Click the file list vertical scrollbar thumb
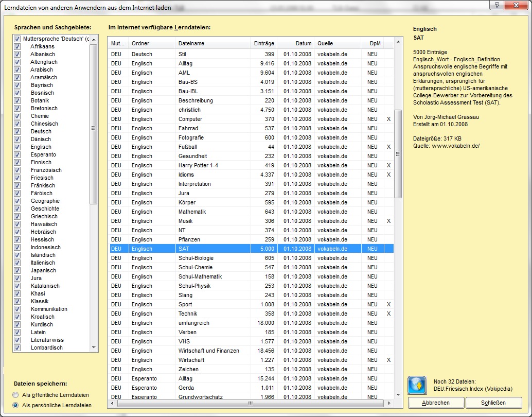The height and width of the screenshot is (417, 532). coord(398,154)
